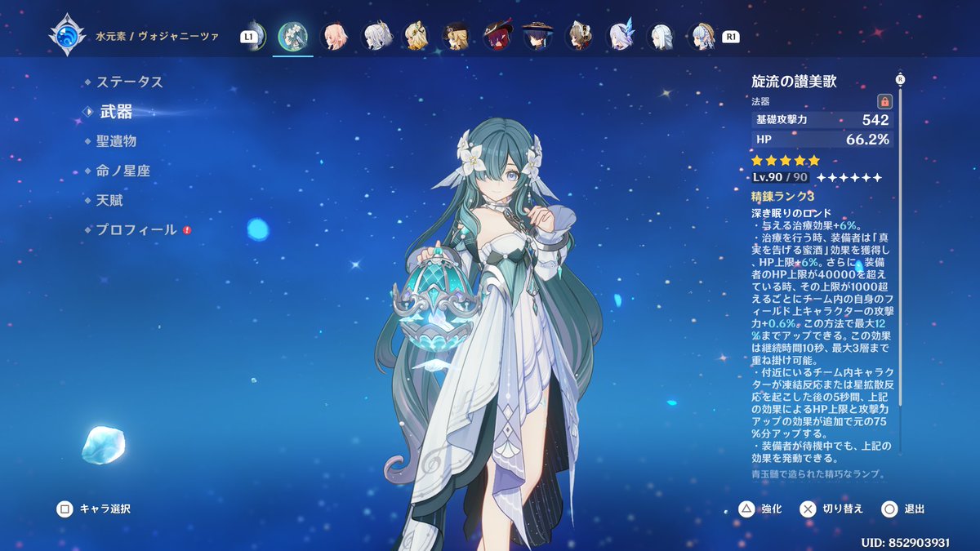
Task: Click the L1 previous character button
Action: 247,37
